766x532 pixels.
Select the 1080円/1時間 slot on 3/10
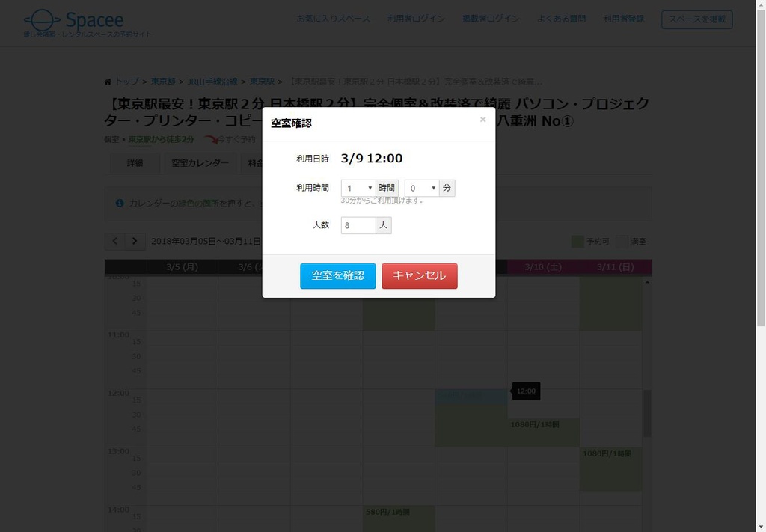pyautogui.click(x=543, y=432)
